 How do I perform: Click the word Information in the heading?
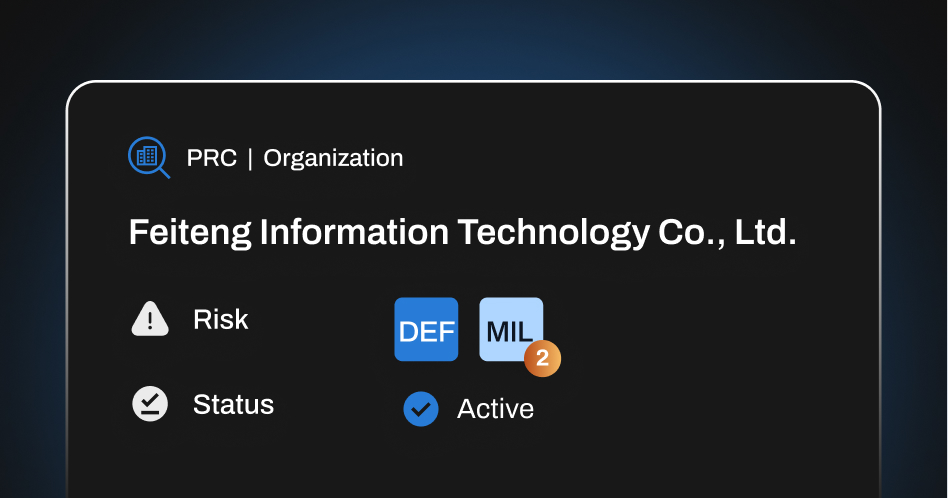tap(354, 232)
